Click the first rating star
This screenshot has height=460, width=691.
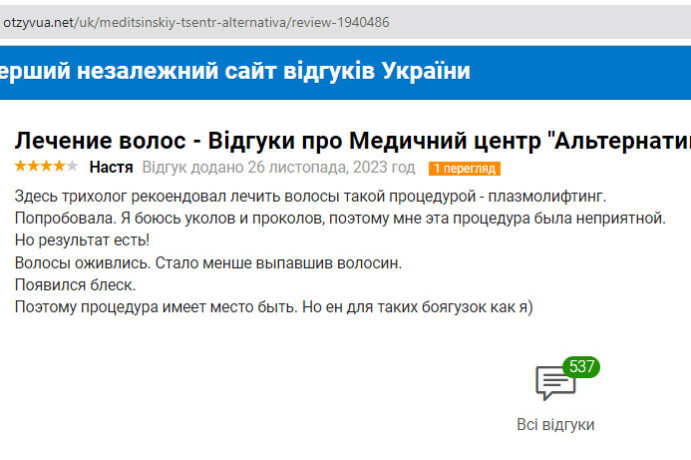click(x=20, y=166)
